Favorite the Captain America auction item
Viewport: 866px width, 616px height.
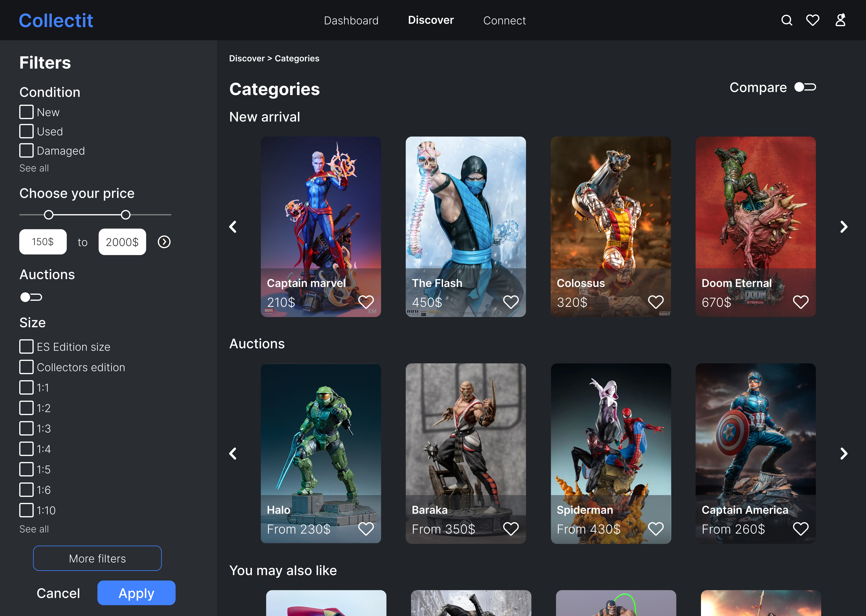click(800, 529)
